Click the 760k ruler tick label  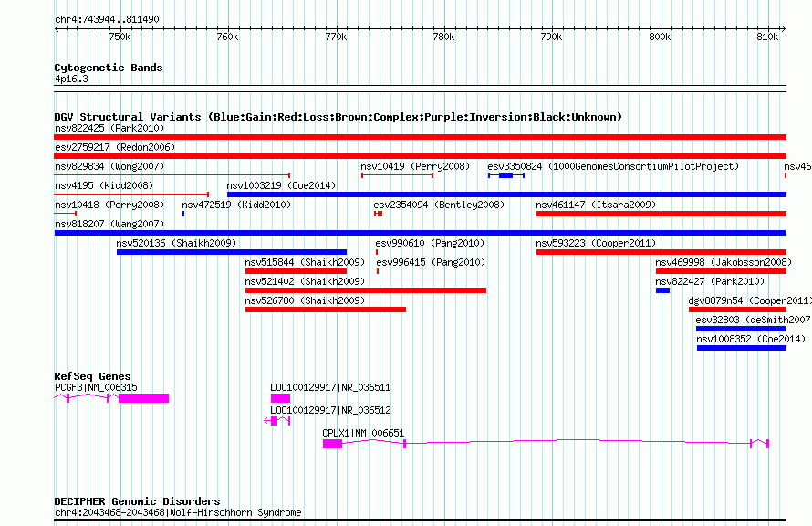[227, 37]
